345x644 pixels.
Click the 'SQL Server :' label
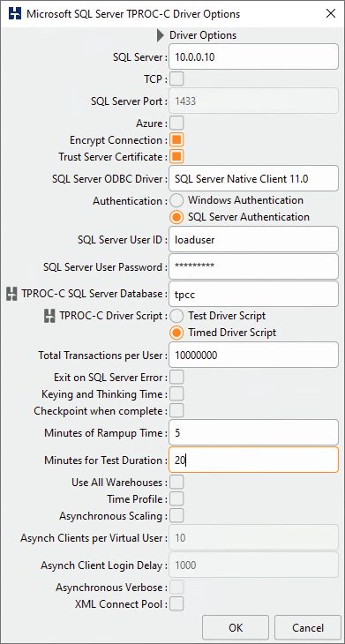point(139,57)
